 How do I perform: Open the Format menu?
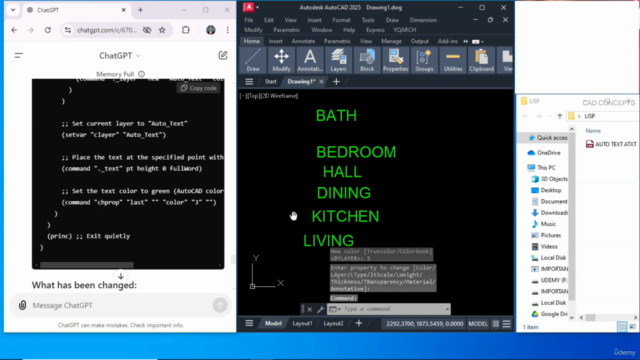(341, 20)
